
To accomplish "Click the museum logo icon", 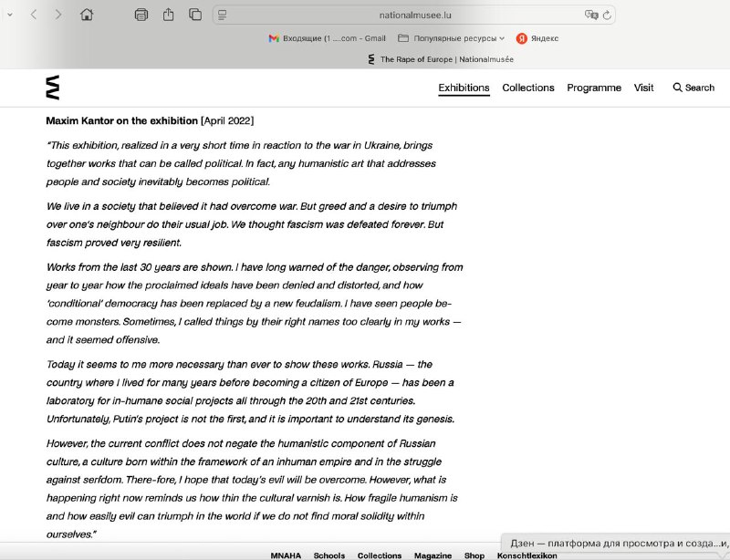I will 53,87.
